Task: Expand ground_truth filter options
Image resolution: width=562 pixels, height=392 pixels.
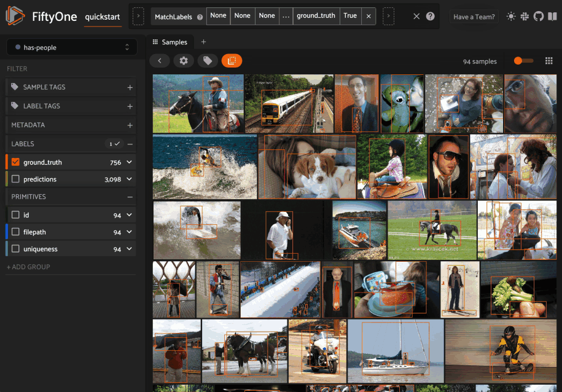Action: pyautogui.click(x=130, y=162)
